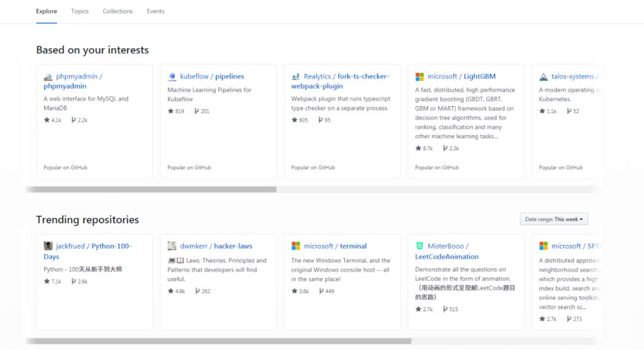Click the Microsoft logo beside terminal
The width and height of the screenshot is (644, 350).
(296, 246)
